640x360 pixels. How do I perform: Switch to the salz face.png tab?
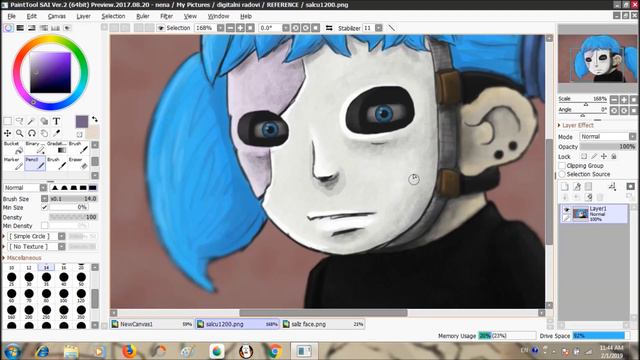[322, 324]
